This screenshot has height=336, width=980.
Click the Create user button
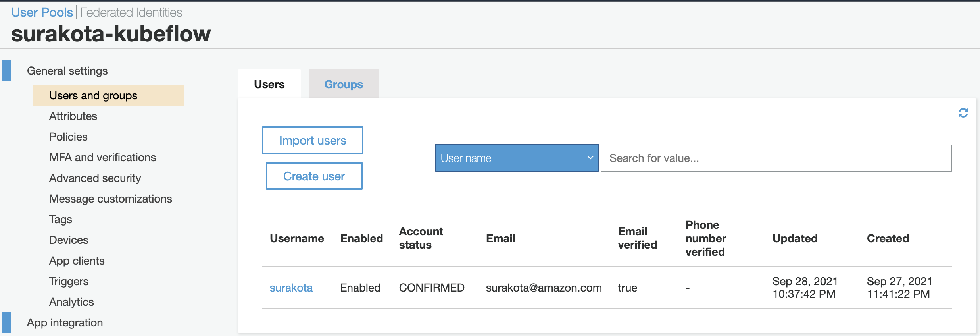coord(314,176)
